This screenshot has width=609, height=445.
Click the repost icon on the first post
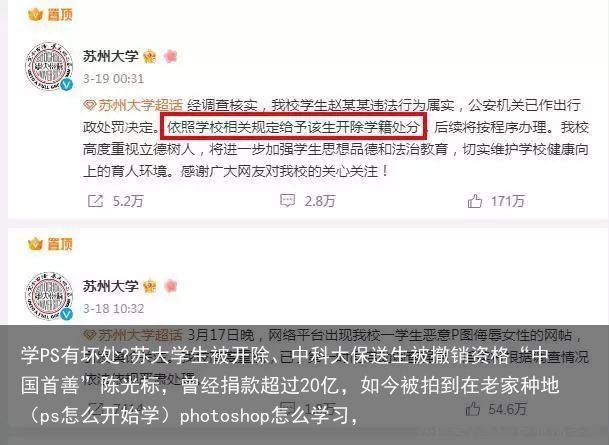click(95, 201)
